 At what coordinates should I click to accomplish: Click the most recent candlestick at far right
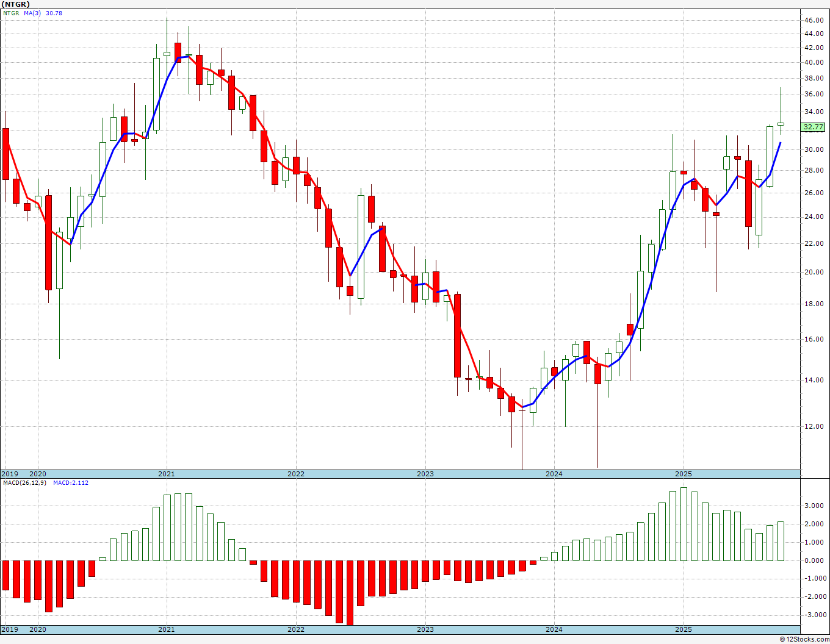(781, 124)
